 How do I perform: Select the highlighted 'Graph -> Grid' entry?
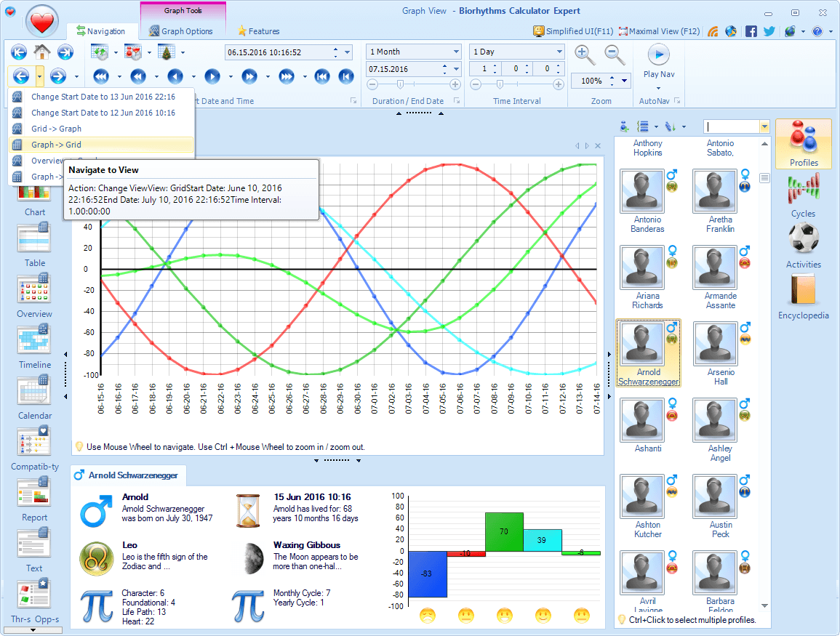(101, 145)
